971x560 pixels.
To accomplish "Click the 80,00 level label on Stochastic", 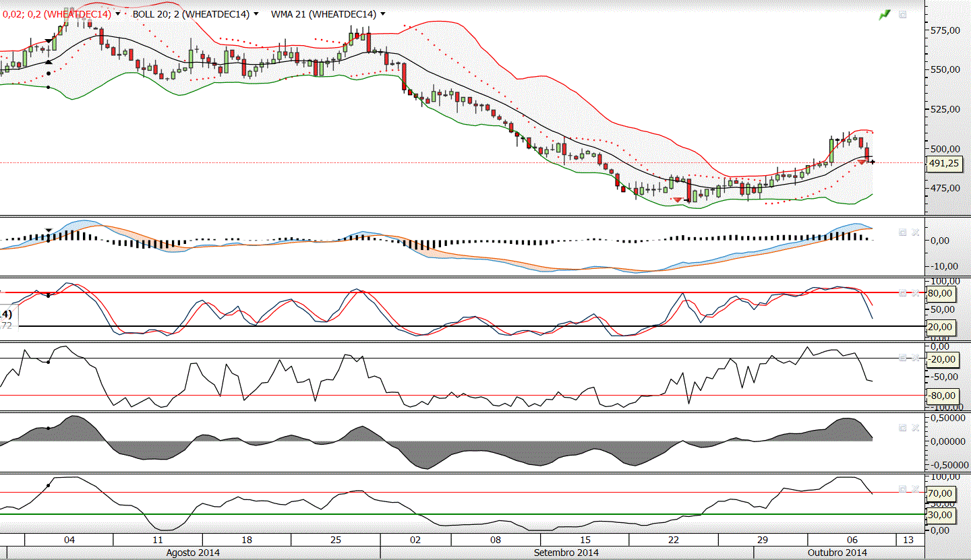I will pos(939,293).
